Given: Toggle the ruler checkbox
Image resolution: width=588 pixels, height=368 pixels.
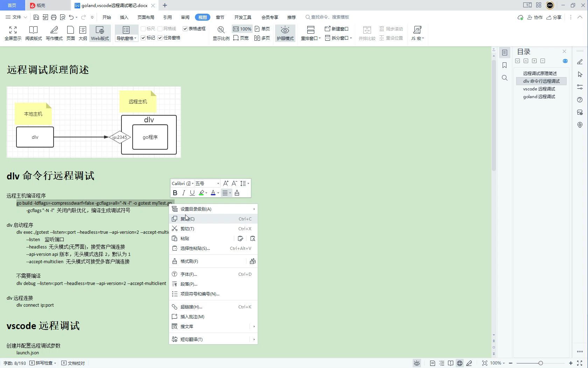Looking at the screenshot, I should click(143, 29).
